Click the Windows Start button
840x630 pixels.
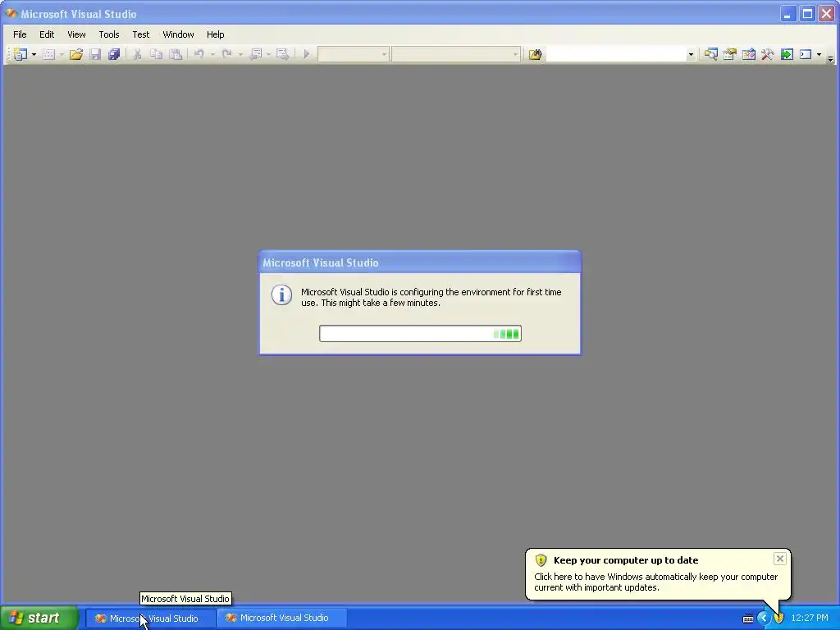[39, 618]
